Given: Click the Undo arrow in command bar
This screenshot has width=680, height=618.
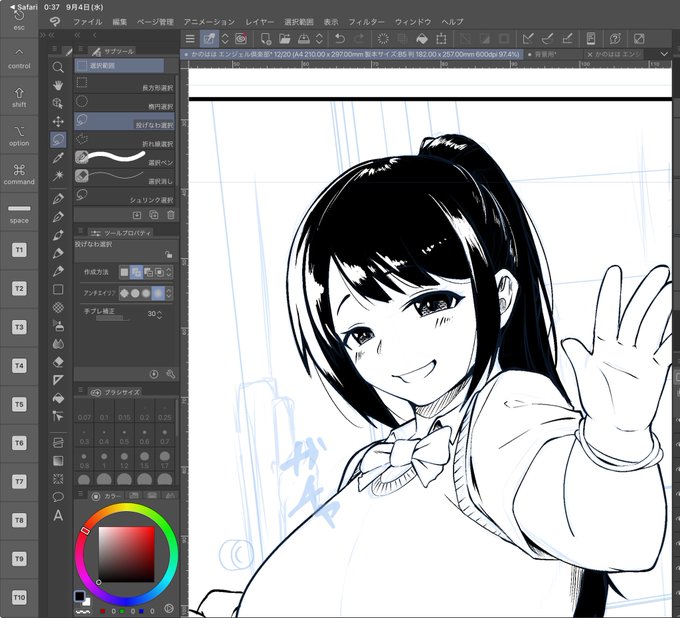Looking at the screenshot, I should click(340, 39).
